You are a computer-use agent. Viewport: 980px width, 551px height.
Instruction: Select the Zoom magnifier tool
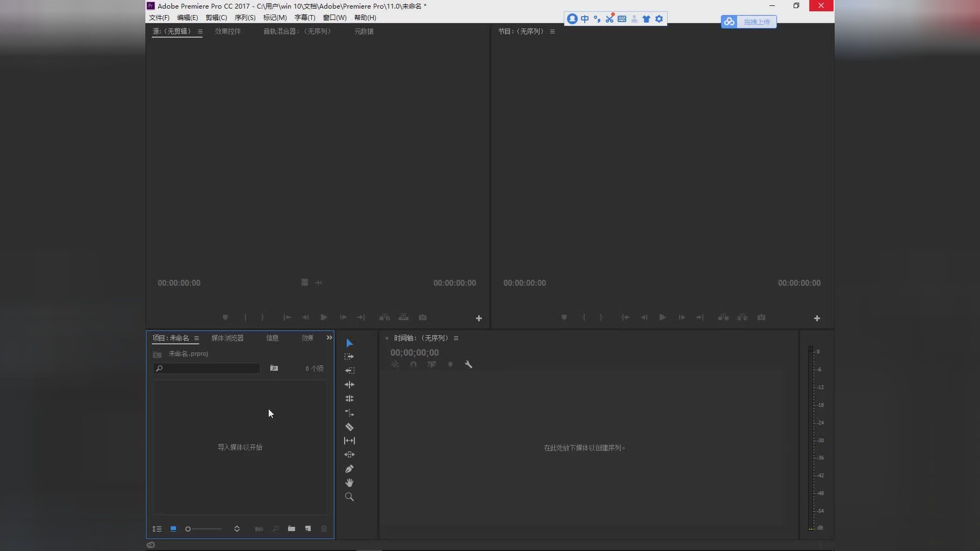(349, 497)
